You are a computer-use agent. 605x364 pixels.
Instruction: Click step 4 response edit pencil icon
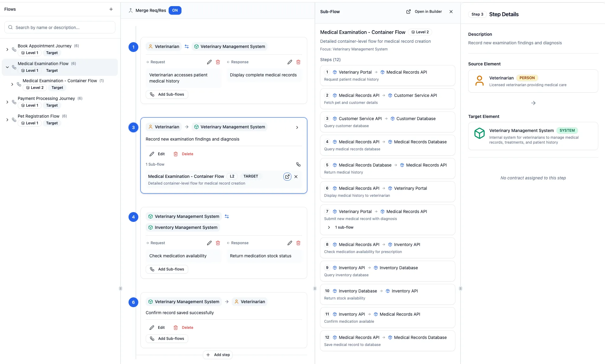tap(290, 243)
